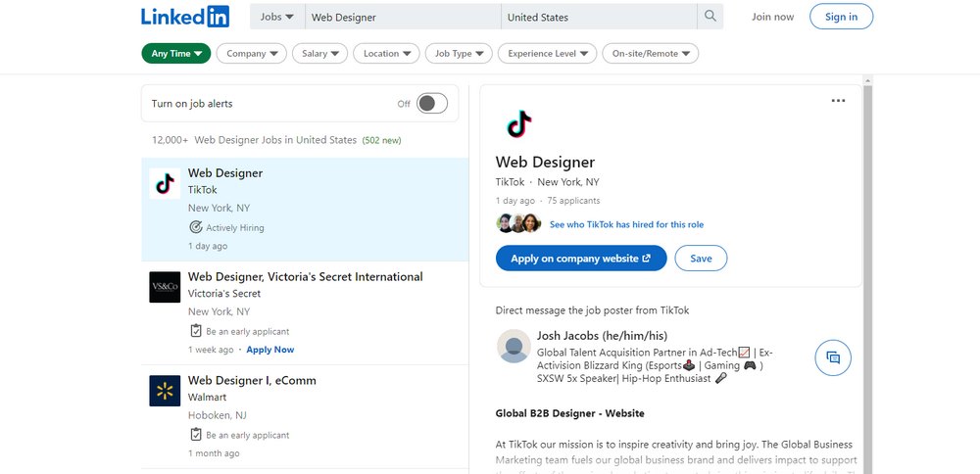Click Apply Now on Victoria's Secret job
The image size is (980, 474).
(270, 350)
